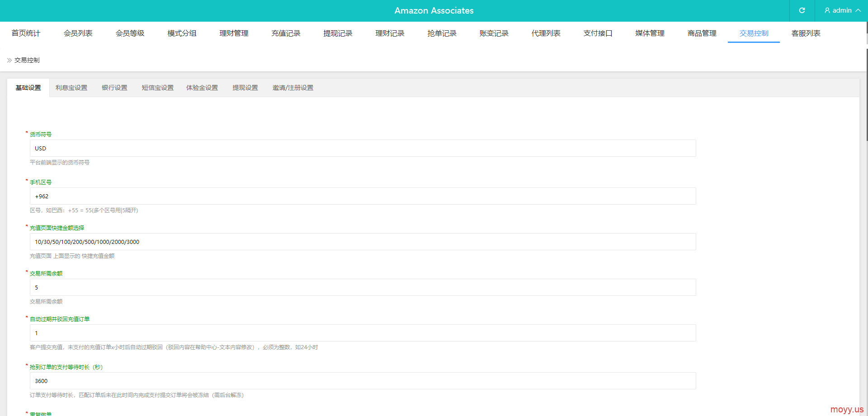The height and width of the screenshot is (416, 868).
Task: Switch to 基础设置 tab
Action: click(28, 88)
